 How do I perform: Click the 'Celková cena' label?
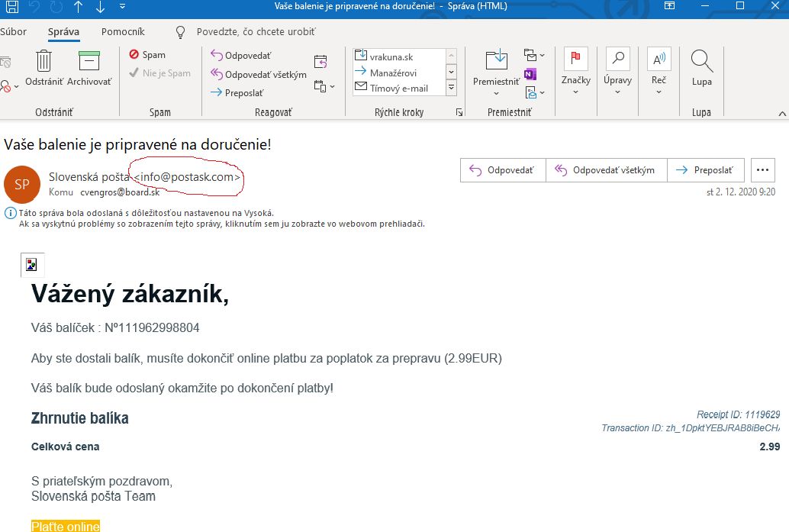[66, 447]
